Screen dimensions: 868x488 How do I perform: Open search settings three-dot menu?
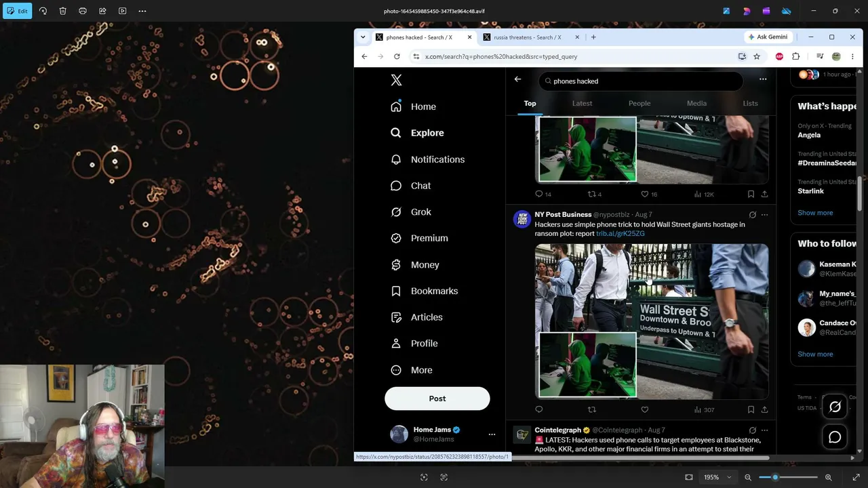pos(763,79)
